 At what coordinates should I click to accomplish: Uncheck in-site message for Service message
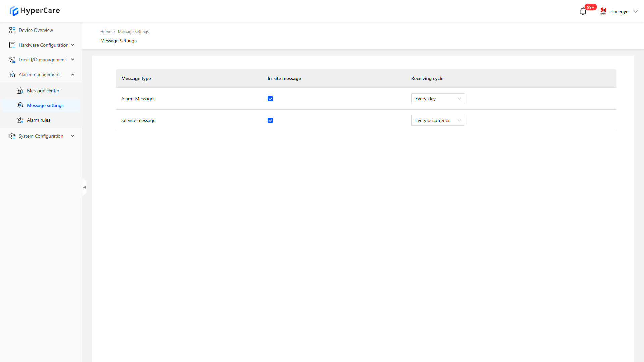[x=270, y=120]
